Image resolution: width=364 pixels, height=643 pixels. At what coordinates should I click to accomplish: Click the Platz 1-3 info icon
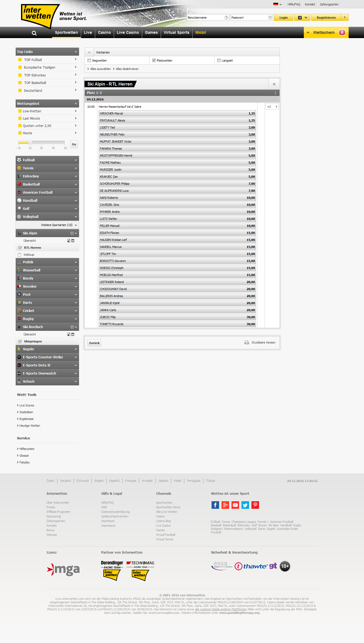pos(275,93)
